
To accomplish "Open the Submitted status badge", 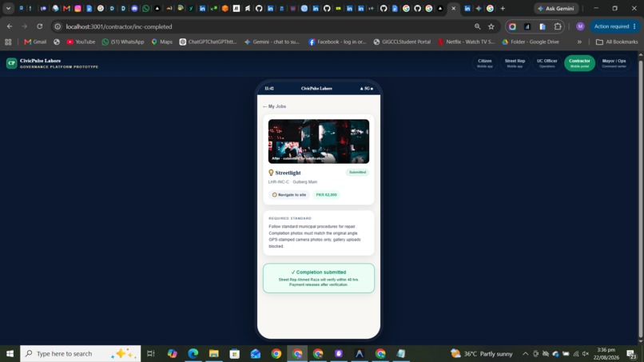I will pos(357,172).
